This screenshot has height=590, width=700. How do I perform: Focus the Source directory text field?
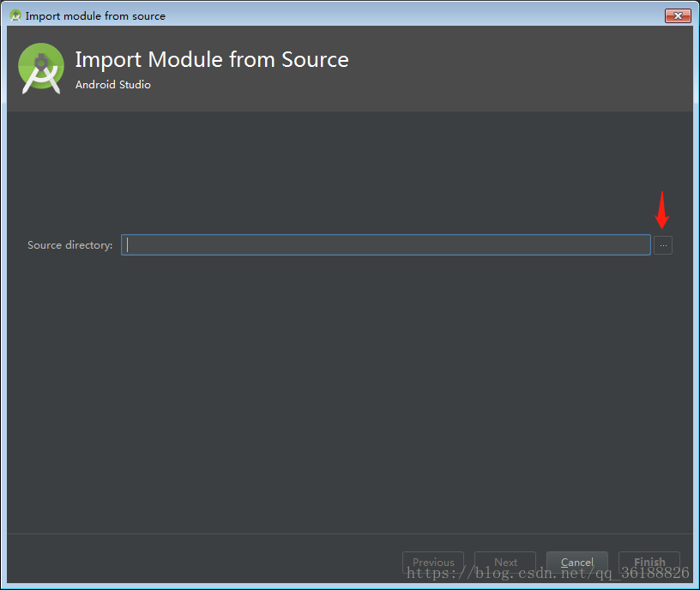tap(386, 245)
